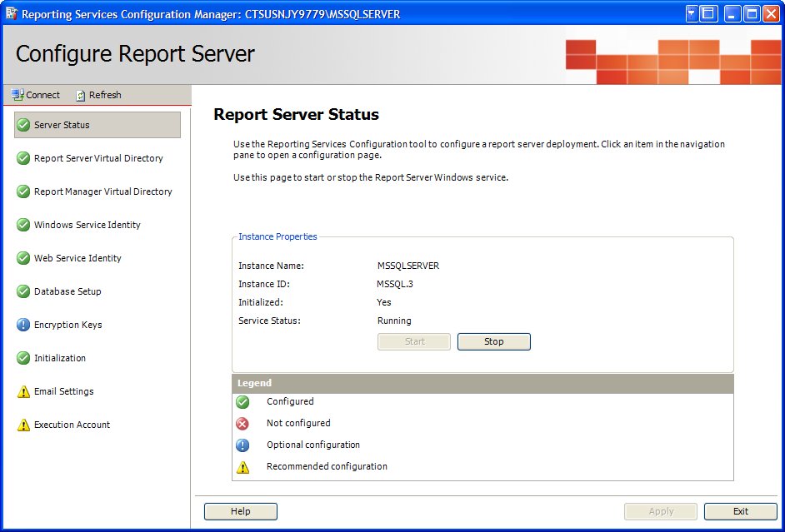Viewport: 785px width, 532px height.
Task: Select Windows Service Identity in navigation pane
Action: (x=87, y=225)
